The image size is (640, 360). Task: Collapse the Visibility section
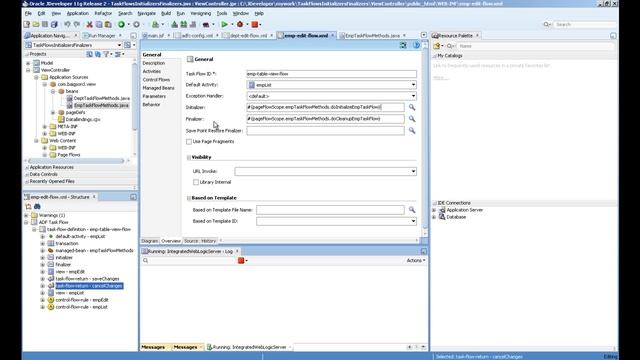pyautogui.click(x=189, y=158)
